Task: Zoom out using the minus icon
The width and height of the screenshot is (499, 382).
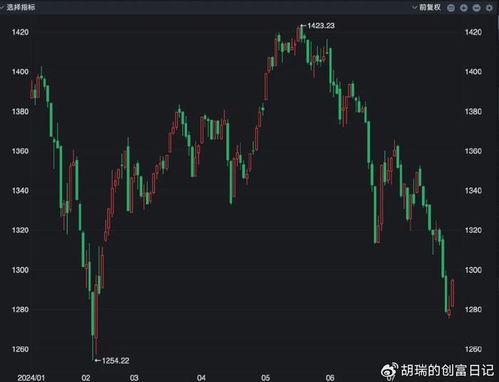Action: point(477,8)
